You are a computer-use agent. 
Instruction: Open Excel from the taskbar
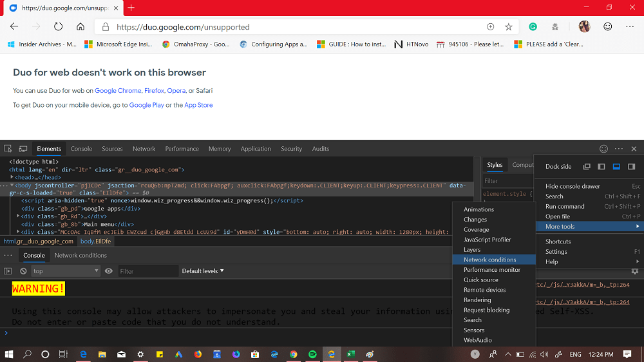pos(351,354)
